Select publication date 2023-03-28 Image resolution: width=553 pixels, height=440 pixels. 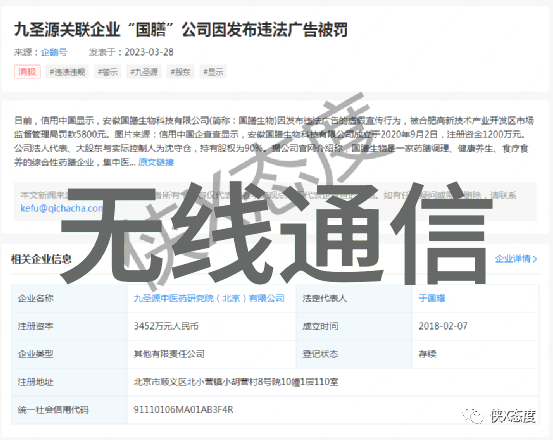click(x=149, y=52)
